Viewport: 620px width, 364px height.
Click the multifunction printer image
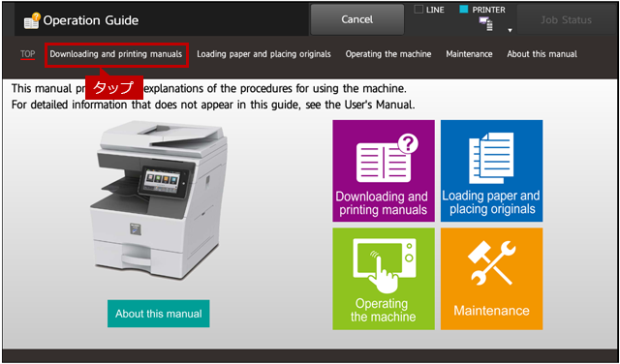tap(159, 200)
